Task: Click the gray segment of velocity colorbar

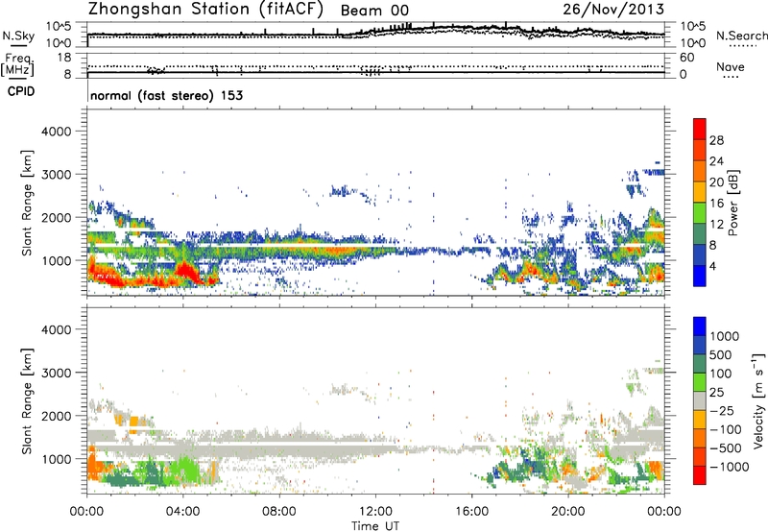Action: (x=700, y=401)
